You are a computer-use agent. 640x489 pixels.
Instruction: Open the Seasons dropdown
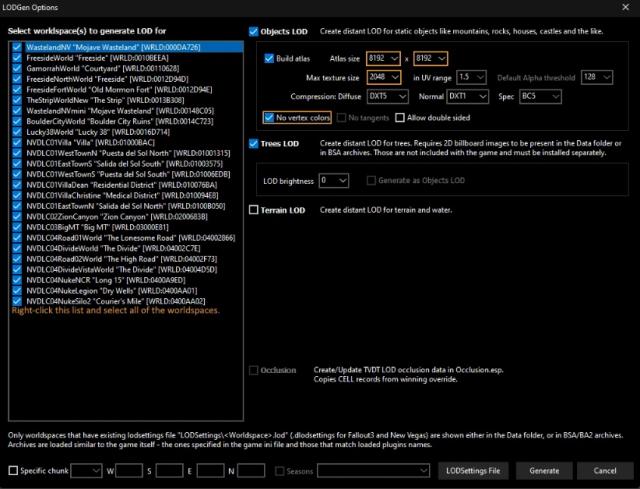click(373, 471)
